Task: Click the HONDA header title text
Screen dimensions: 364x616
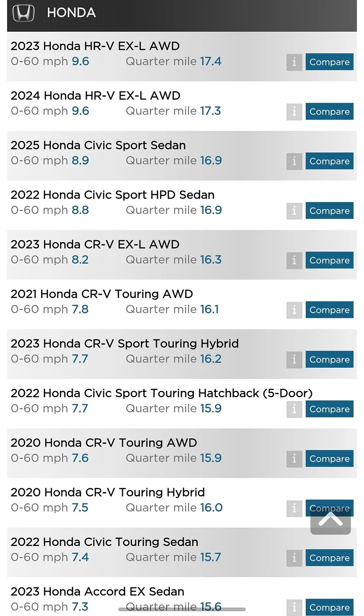Action: tap(71, 13)
